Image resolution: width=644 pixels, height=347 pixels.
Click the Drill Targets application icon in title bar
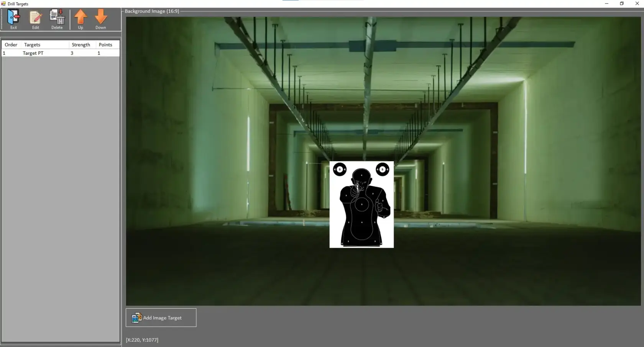(x=3, y=3)
